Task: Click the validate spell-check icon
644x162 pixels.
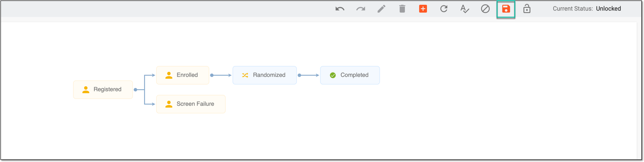Action: (465, 9)
